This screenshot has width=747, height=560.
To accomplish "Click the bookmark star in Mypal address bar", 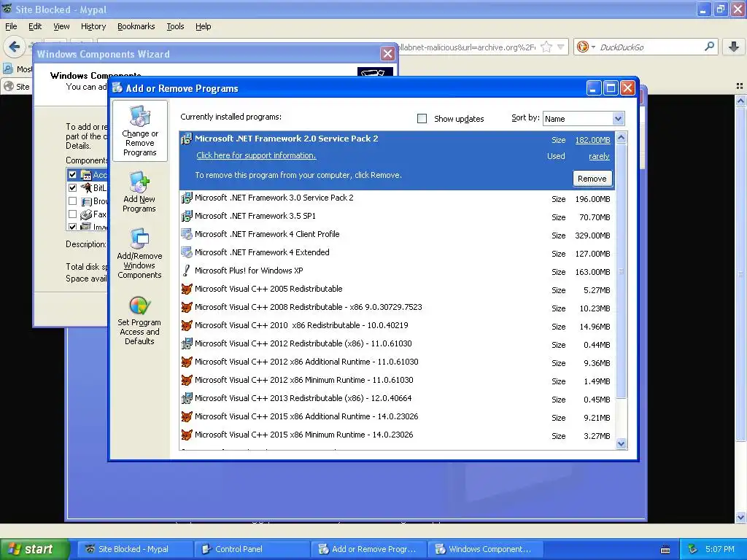I will coord(546,47).
